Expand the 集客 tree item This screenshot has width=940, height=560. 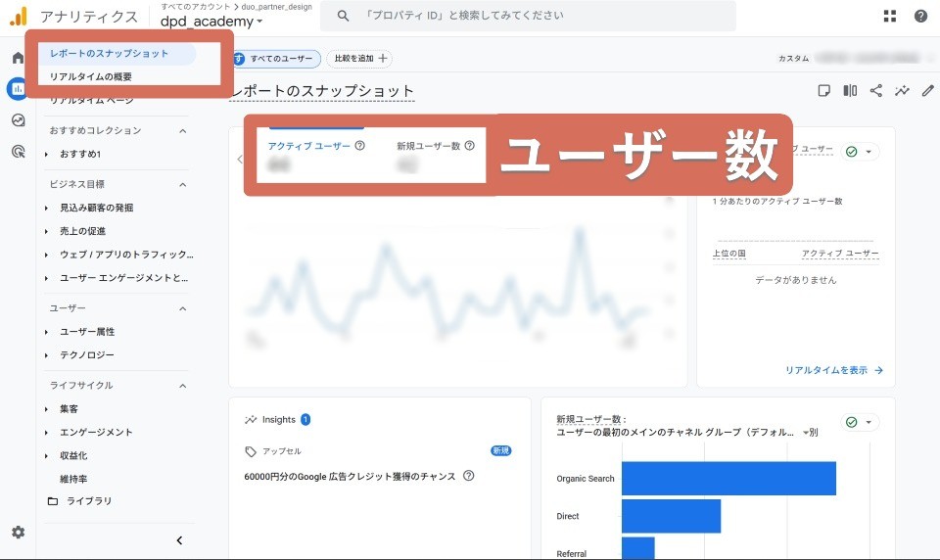[46, 409]
